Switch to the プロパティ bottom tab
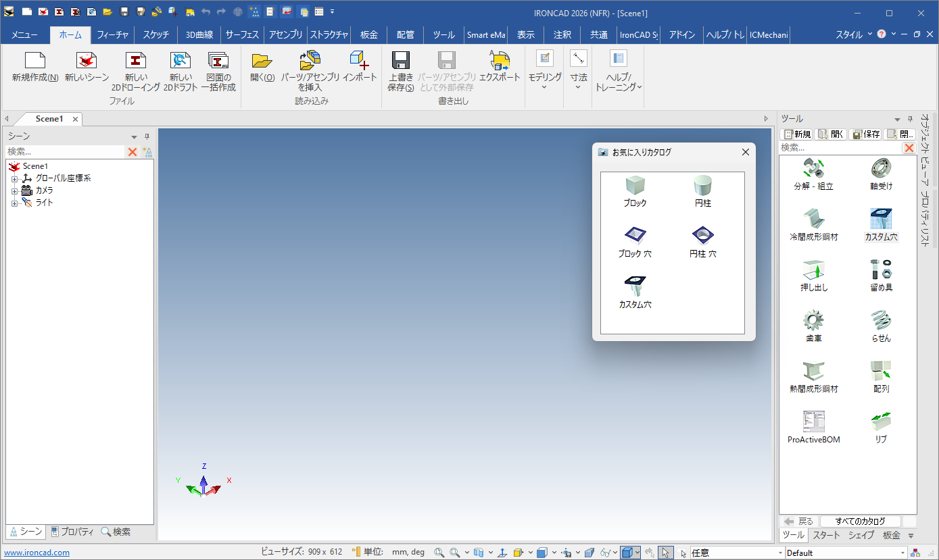939x560 pixels. click(72, 532)
